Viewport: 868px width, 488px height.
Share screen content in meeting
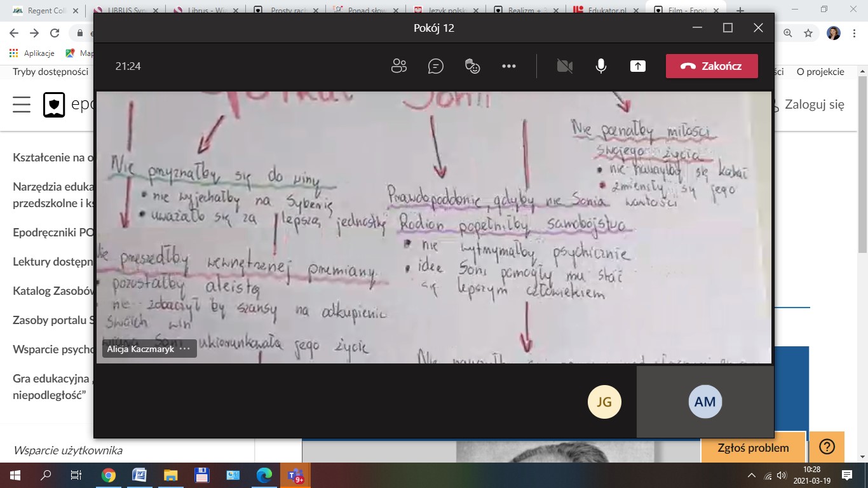pos(637,66)
